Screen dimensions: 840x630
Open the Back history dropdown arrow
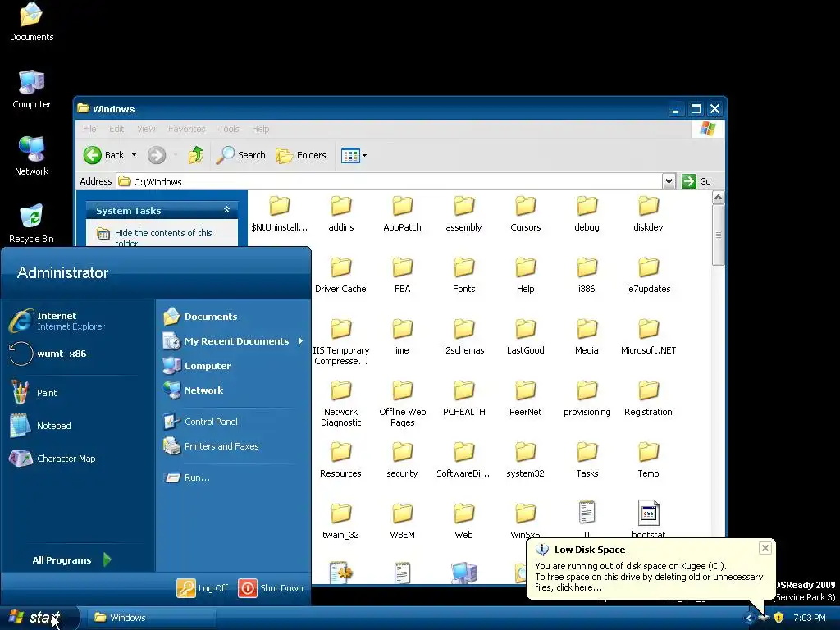[x=134, y=155]
